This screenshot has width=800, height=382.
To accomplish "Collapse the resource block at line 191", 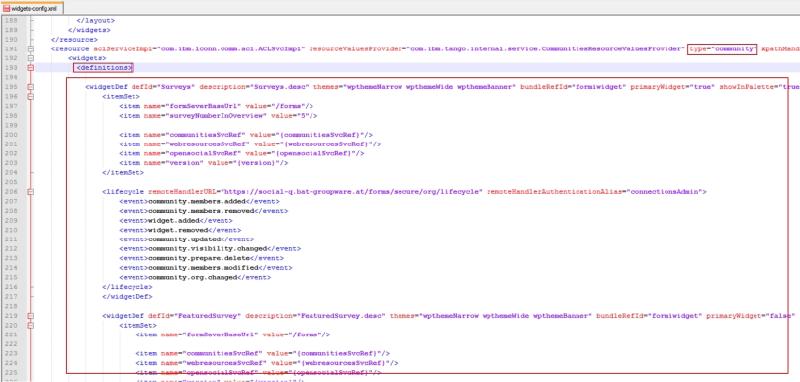I will [x=31, y=49].
